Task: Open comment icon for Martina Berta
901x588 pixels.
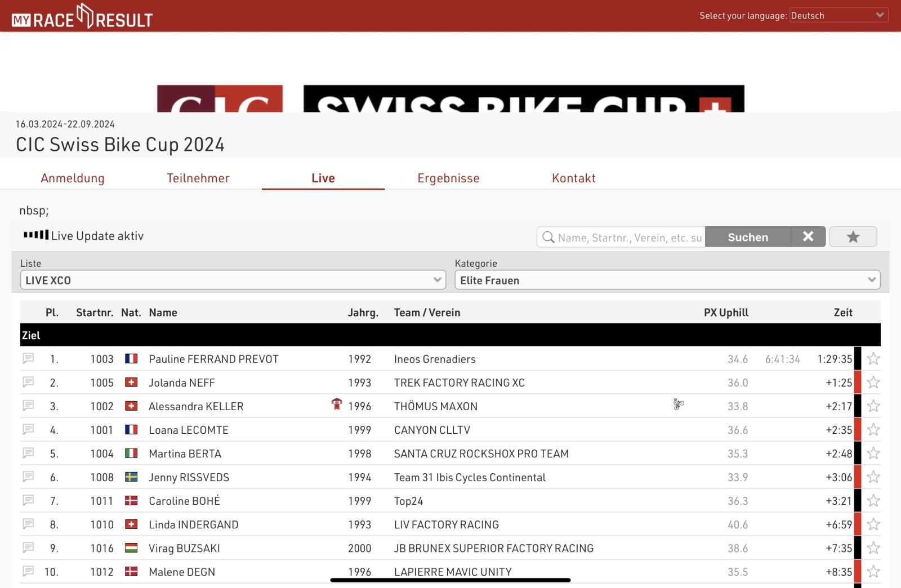Action: (28, 453)
